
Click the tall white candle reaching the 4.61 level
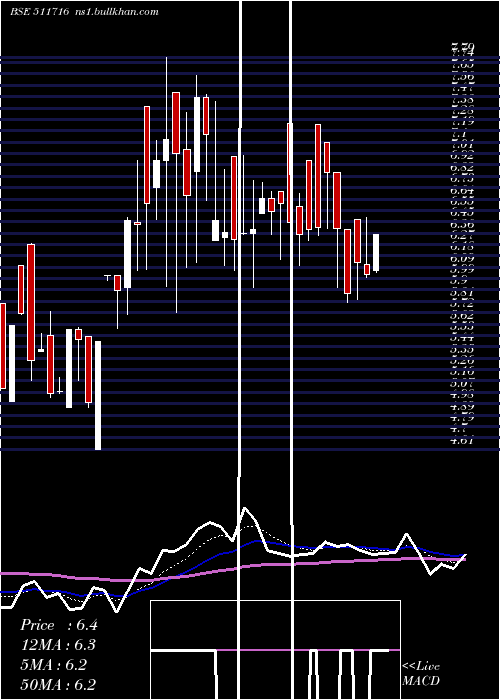98,395
